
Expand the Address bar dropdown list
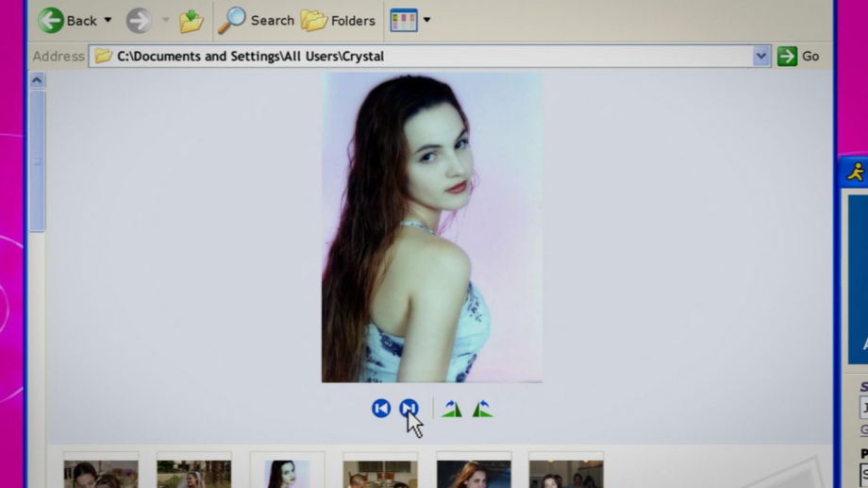coord(761,56)
